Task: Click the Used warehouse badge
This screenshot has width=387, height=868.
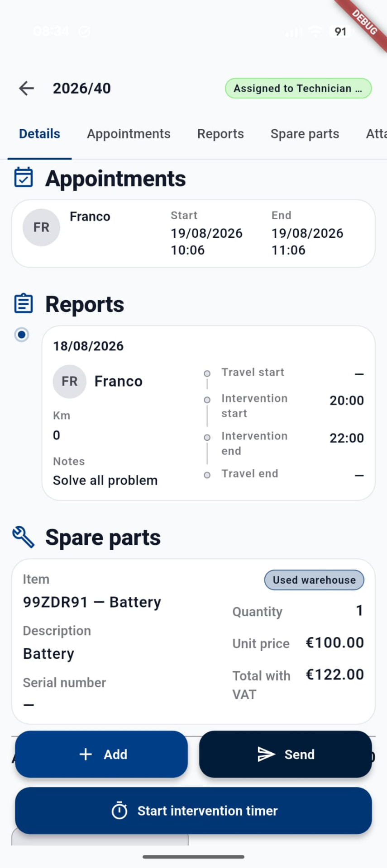Action: pos(314,580)
